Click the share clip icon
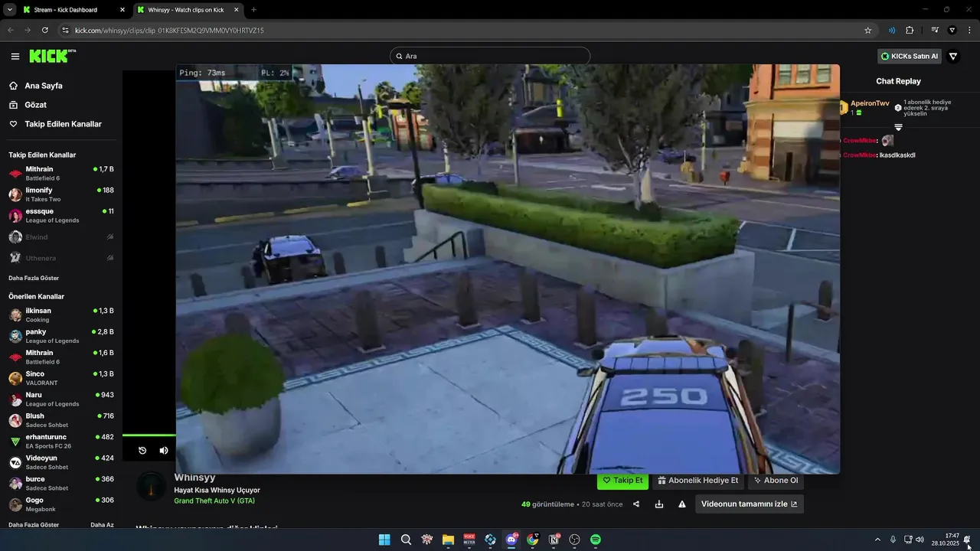This screenshot has height=551, width=980. [x=636, y=504]
